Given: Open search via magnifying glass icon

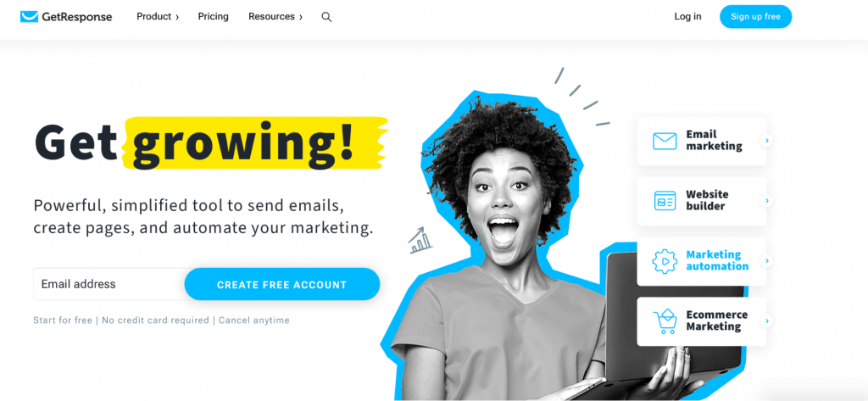Looking at the screenshot, I should (x=326, y=17).
